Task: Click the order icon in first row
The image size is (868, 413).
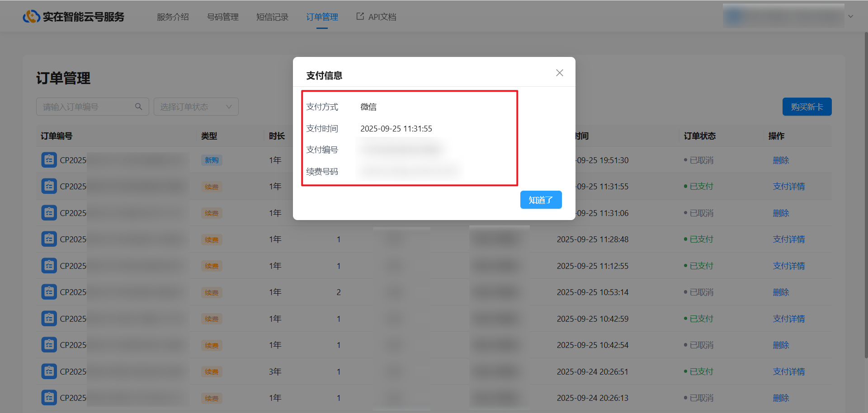Action: (x=49, y=160)
